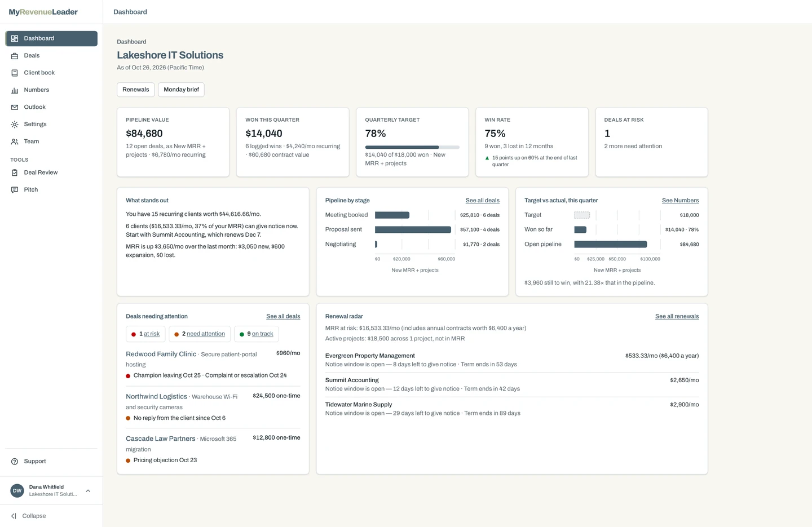The height and width of the screenshot is (527, 812).
Task: Click the Numbers bar chart icon
Action: click(x=15, y=90)
